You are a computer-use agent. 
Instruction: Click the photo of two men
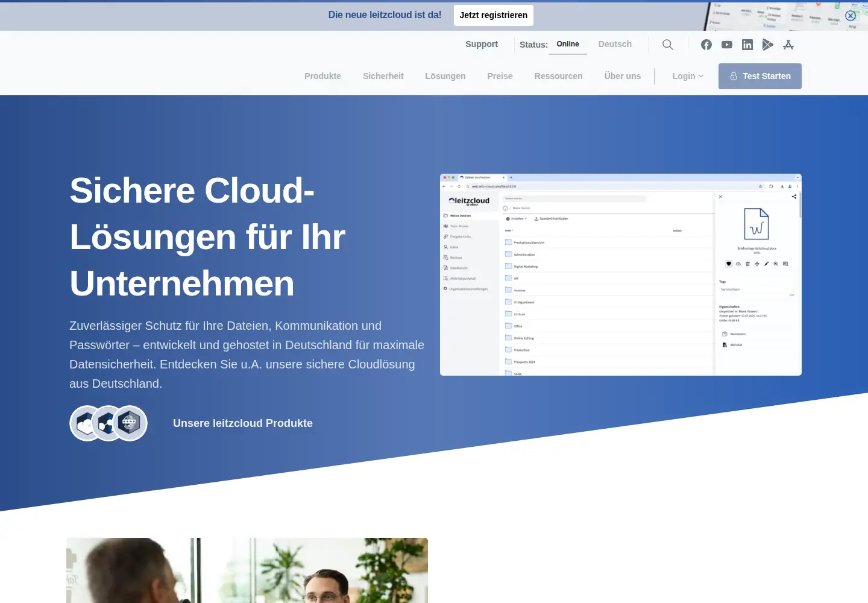point(247,570)
